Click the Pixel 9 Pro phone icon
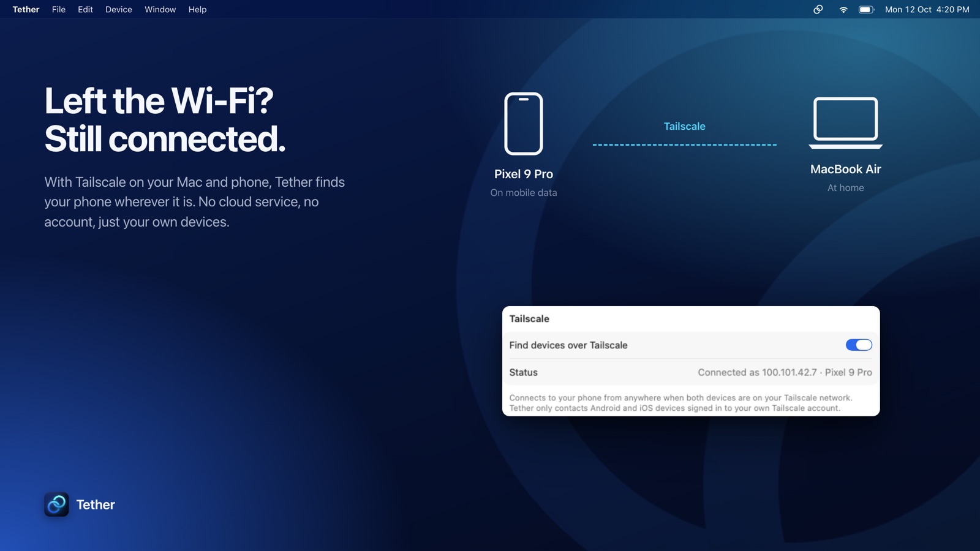Image resolution: width=980 pixels, height=551 pixels. (524, 124)
